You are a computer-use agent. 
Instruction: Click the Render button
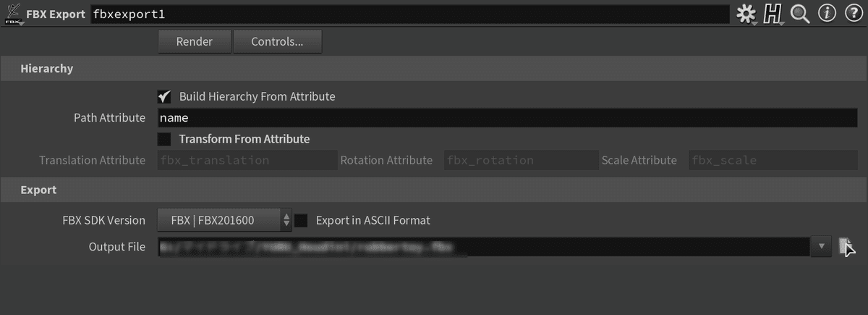(x=195, y=41)
